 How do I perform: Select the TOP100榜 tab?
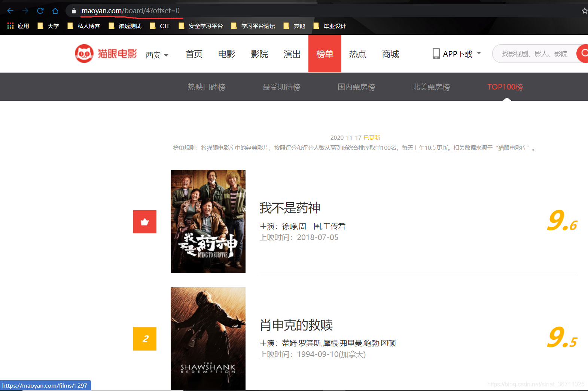[x=505, y=87]
